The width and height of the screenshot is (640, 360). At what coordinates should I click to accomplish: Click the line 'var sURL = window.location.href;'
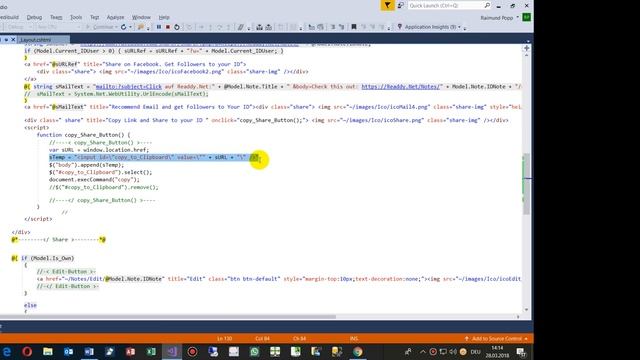tap(99, 150)
